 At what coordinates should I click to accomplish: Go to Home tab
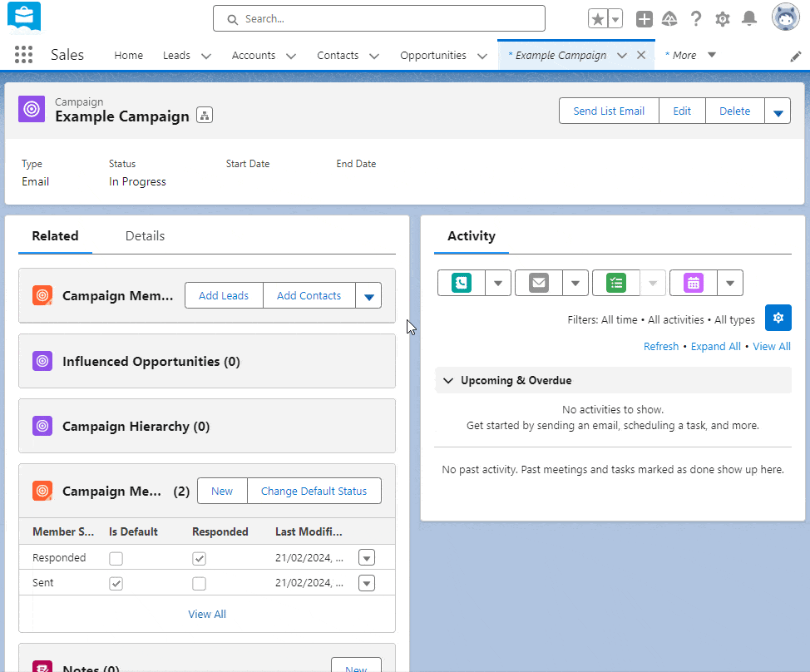click(129, 55)
